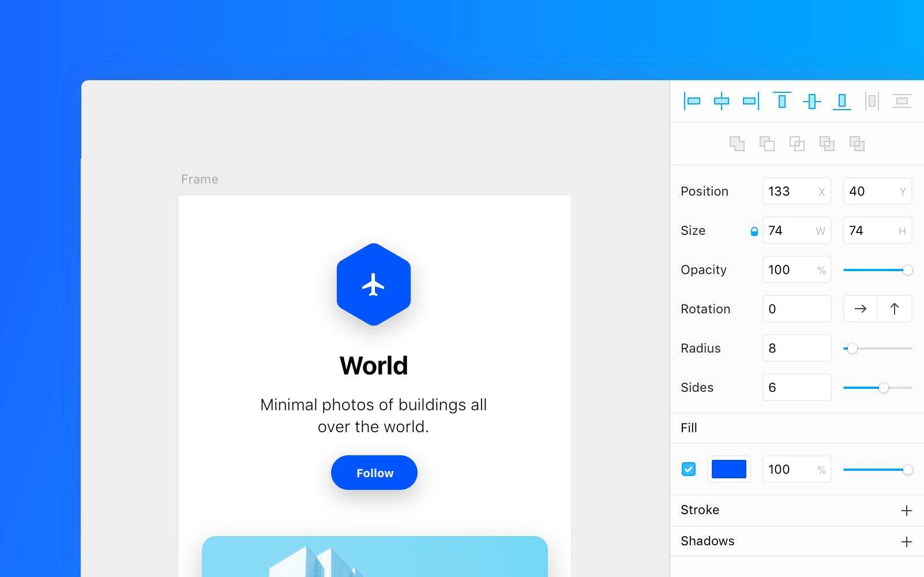Distribute layers vertically
This screenshot has height=577, width=924.
point(902,101)
